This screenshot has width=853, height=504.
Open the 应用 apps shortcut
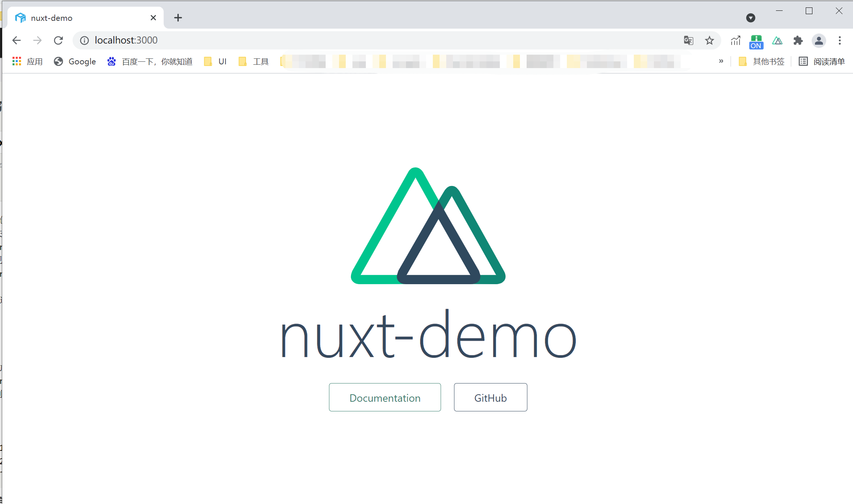tap(28, 61)
